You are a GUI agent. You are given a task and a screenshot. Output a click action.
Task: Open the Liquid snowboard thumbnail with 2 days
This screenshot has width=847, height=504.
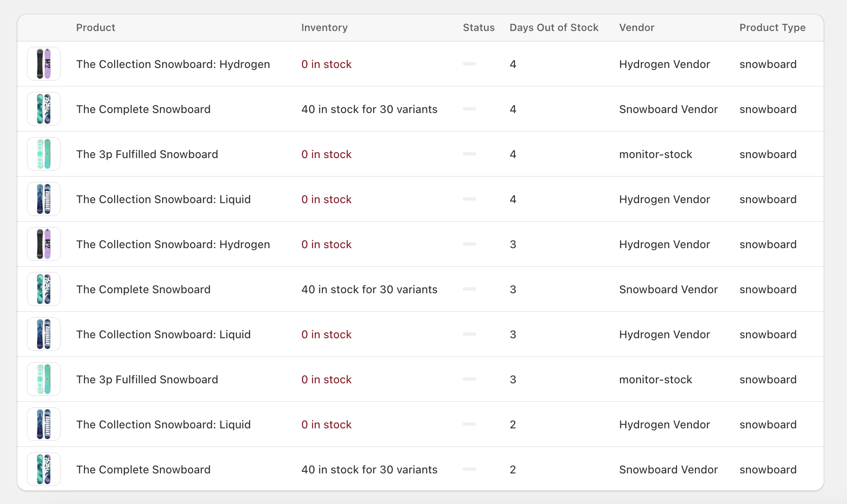click(x=43, y=424)
